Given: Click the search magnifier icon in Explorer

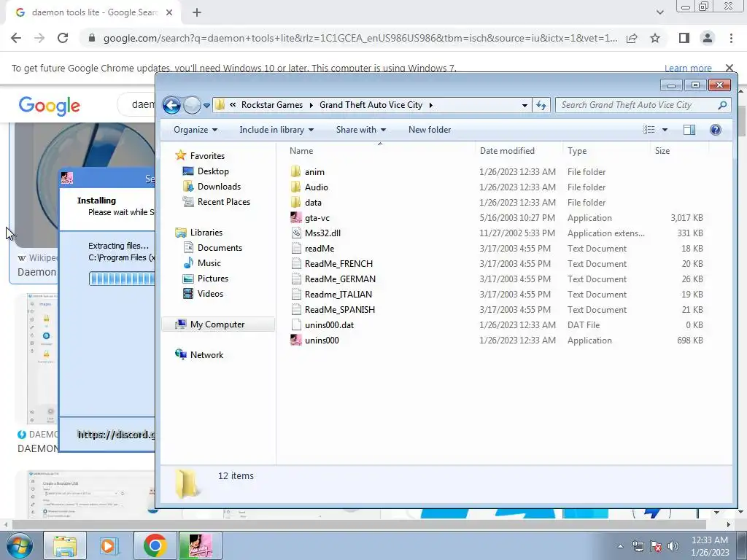Looking at the screenshot, I should coord(723,105).
